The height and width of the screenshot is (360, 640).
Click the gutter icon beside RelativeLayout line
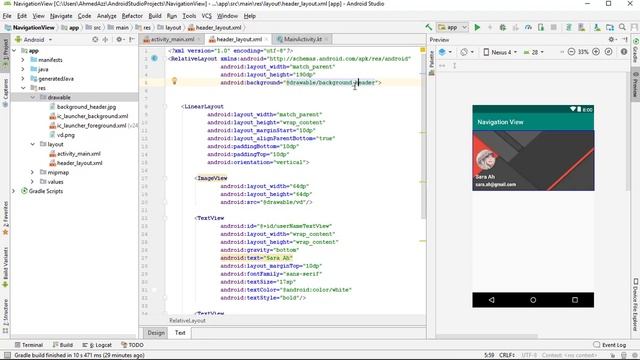point(154,58)
